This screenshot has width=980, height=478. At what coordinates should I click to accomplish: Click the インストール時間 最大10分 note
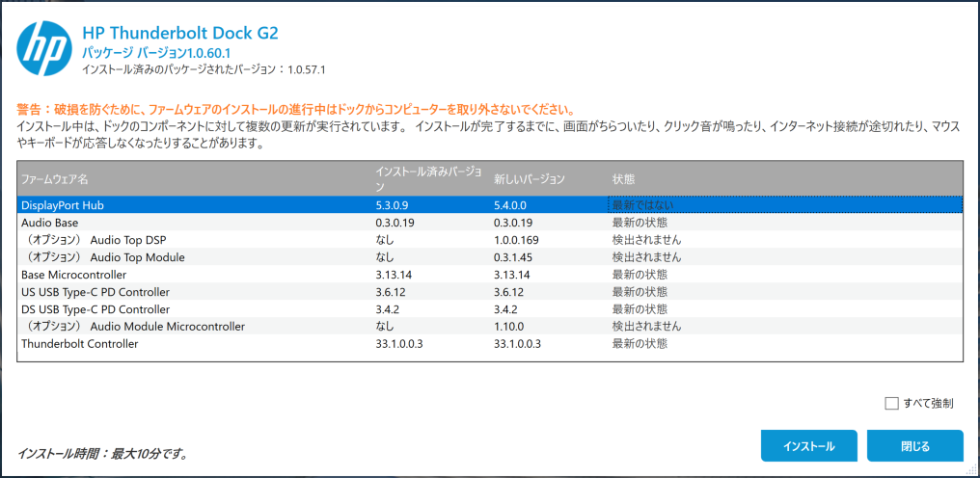coord(103,453)
